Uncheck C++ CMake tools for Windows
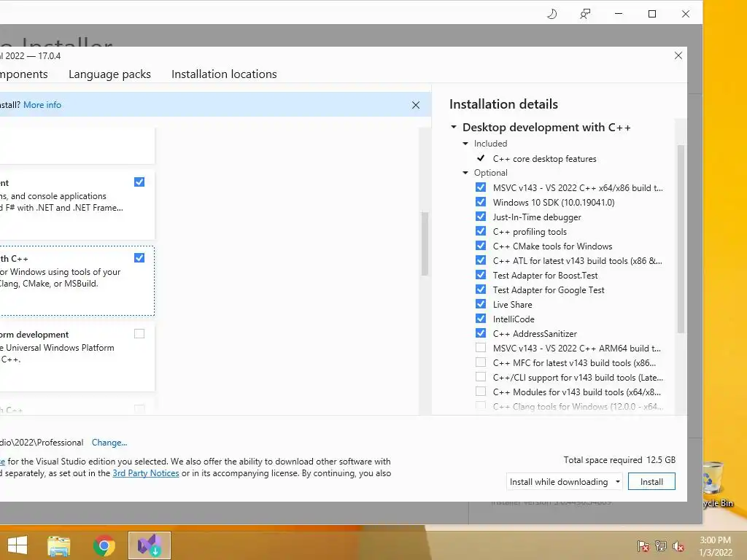The width and height of the screenshot is (747, 560). pos(481,246)
